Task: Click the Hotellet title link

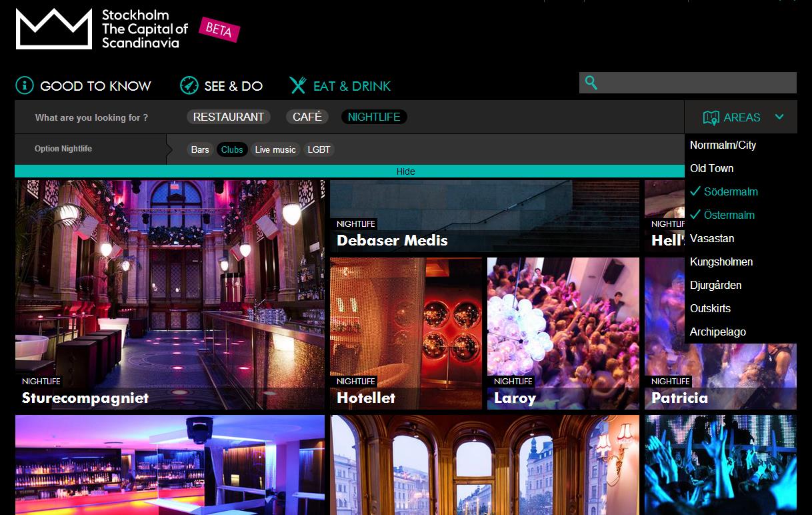Action: [x=366, y=398]
